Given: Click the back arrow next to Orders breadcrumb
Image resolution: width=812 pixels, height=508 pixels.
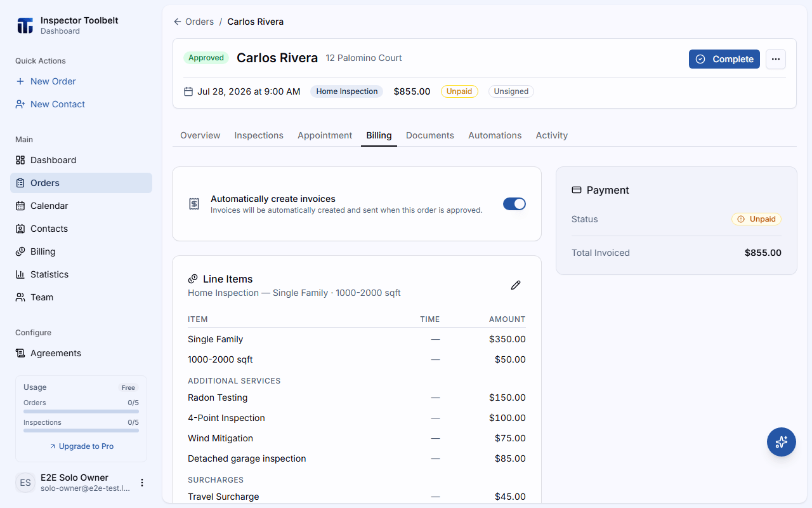Looking at the screenshot, I should click(178, 22).
